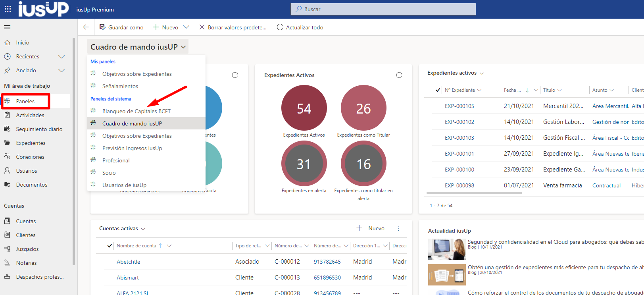Open more options in Cuentas activas
This screenshot has height=295, width=644.
[x=398, y=228]
